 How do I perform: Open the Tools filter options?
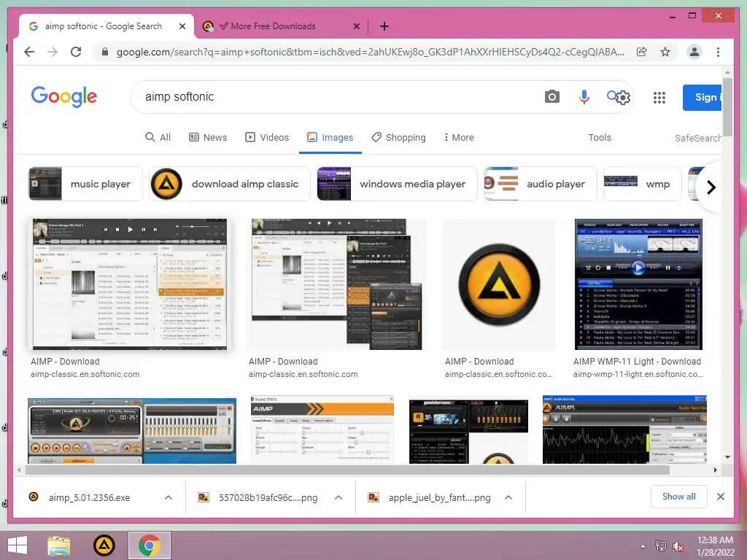click(600, 137)
